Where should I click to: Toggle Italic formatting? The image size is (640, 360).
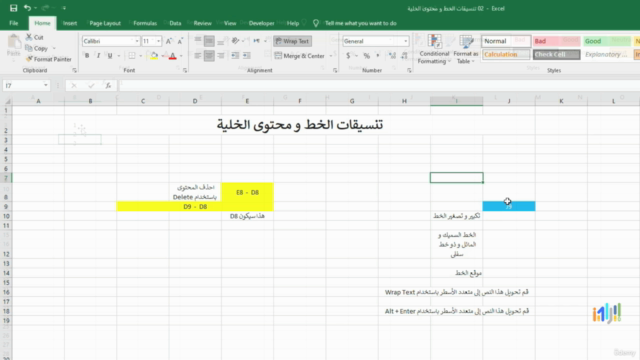click(x=98, y=56)
